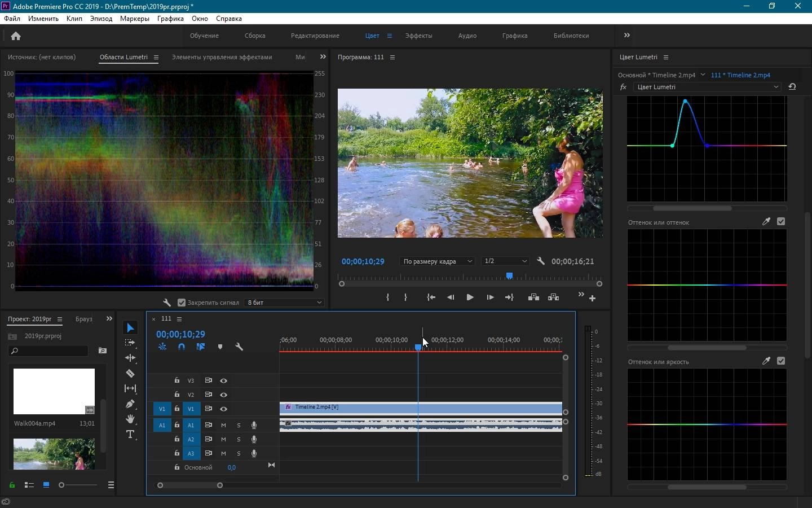This screenshot has height=508, width=812.
Task: Reset the Lumetri Color effect
Action: 792,87
